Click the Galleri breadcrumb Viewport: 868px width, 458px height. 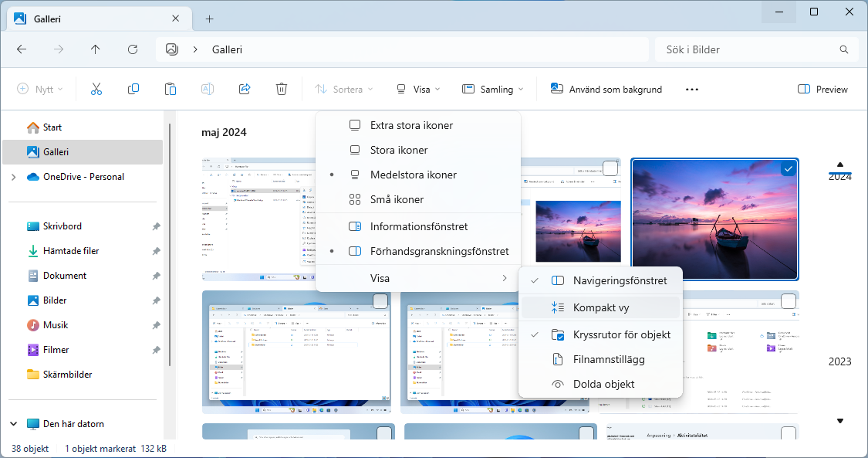point(227,49)
